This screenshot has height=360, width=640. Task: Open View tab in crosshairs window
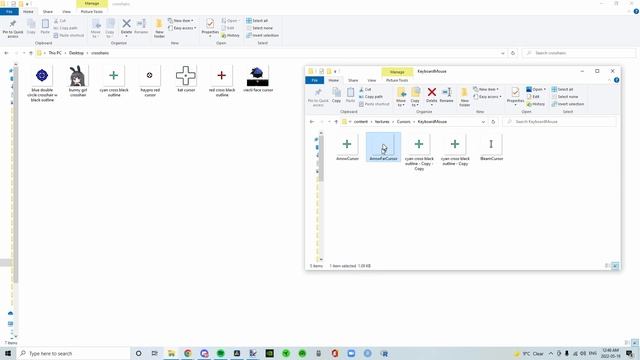pyautogui.click(x=66, y=12)
